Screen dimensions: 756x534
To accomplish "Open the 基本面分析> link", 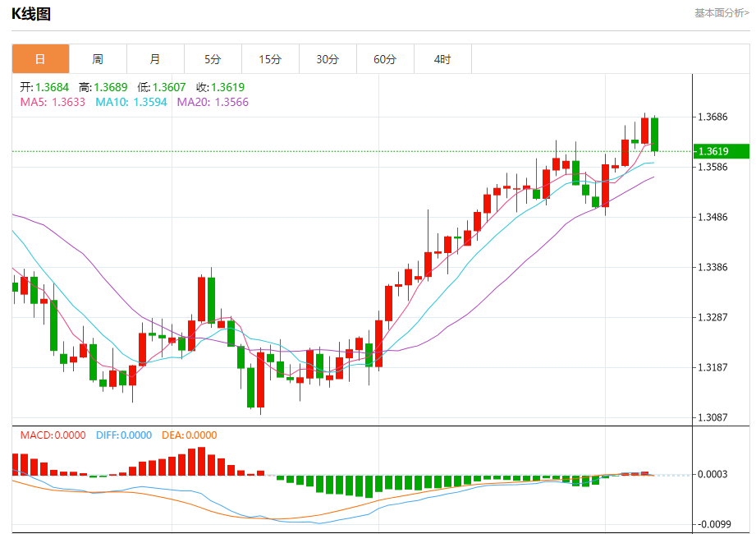I will (x=722, y=13).
